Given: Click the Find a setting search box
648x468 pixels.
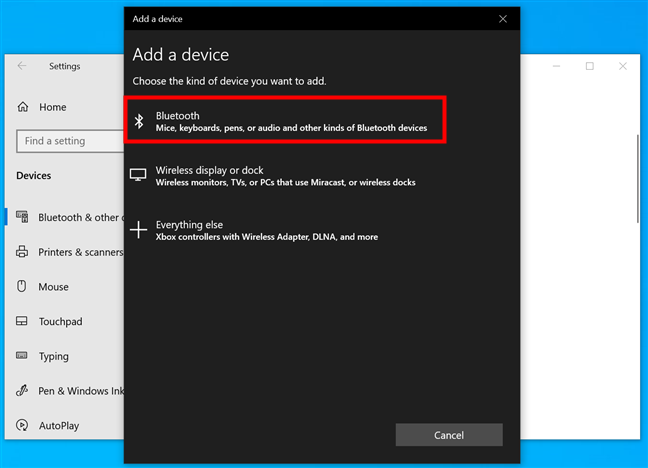Looking at the screenshot, I should coord(70,141).
